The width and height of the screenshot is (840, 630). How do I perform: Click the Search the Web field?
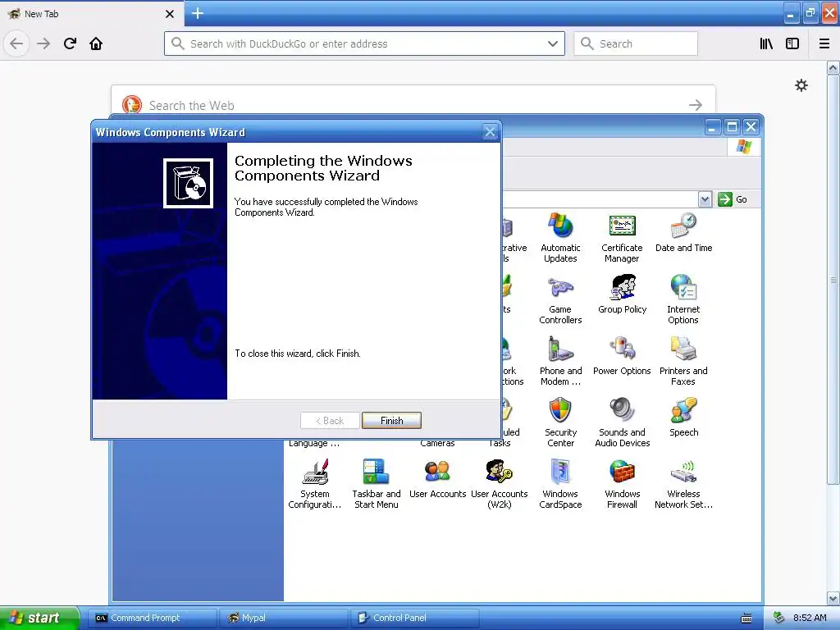413,105
